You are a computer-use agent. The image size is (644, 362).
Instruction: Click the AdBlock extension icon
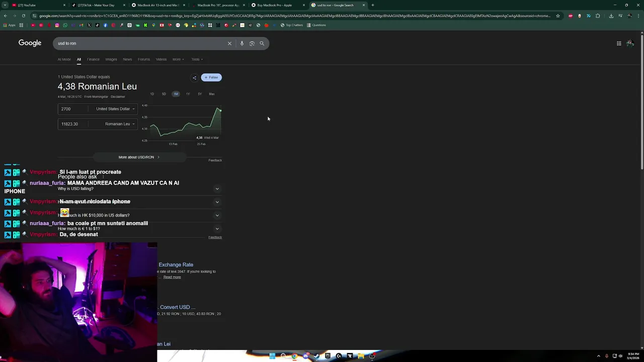click(570, 16)
